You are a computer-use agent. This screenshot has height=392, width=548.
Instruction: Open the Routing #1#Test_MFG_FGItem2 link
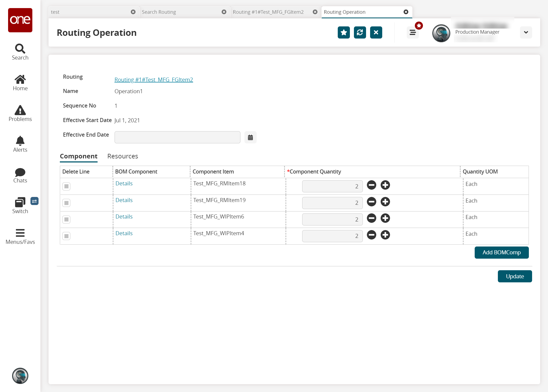point(154,80)
